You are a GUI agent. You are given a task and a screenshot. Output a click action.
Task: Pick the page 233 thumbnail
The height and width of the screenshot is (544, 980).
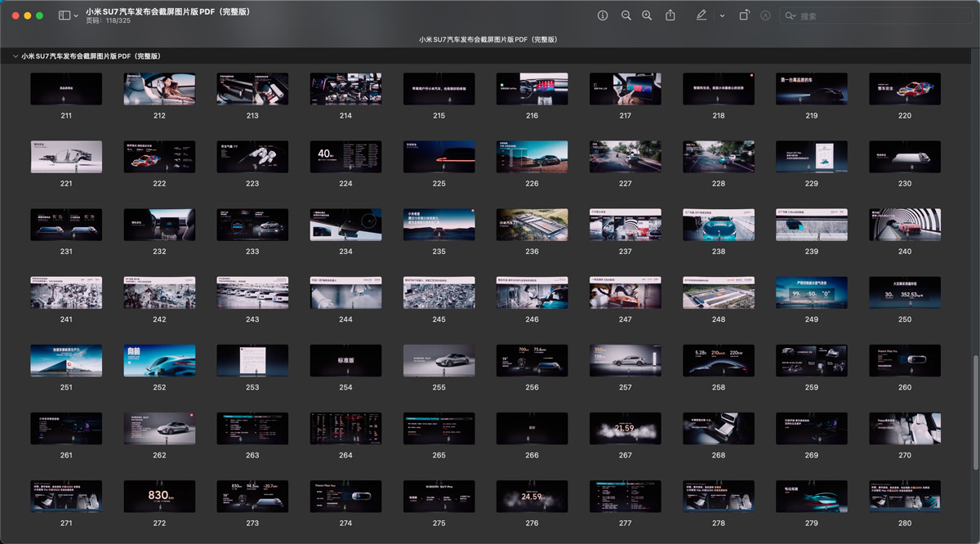tap(252, 225)
